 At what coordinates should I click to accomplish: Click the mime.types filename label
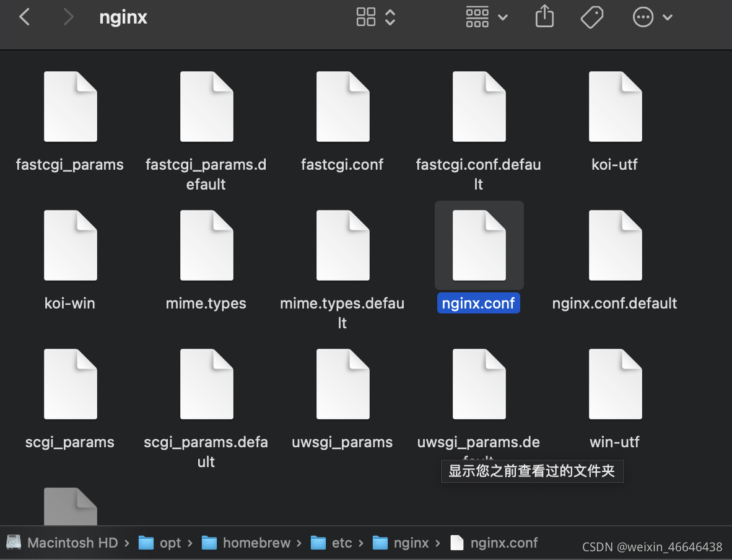(x=206, y=304)
